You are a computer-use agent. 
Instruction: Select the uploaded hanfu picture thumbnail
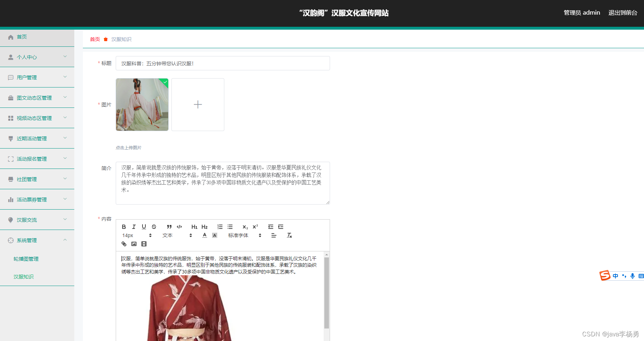pos(142,105)
